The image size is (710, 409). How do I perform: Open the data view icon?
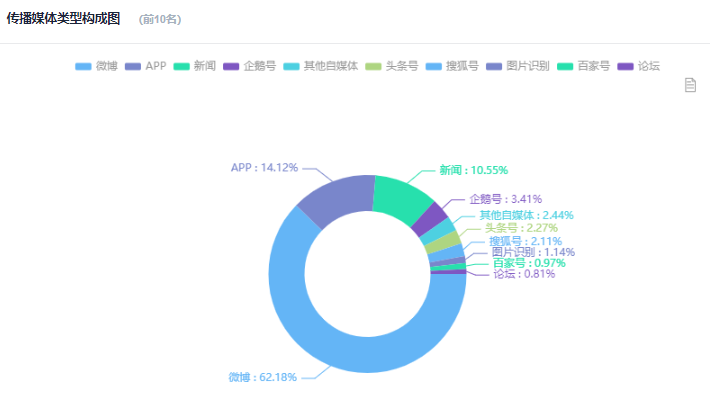pos(690,86)
